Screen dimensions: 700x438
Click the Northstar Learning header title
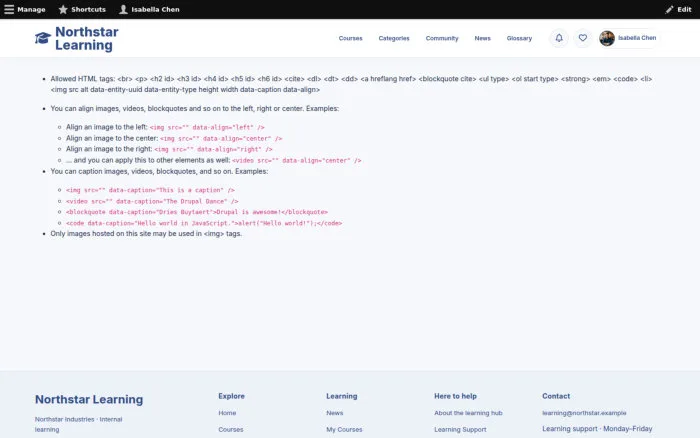(x=87, y=38)
